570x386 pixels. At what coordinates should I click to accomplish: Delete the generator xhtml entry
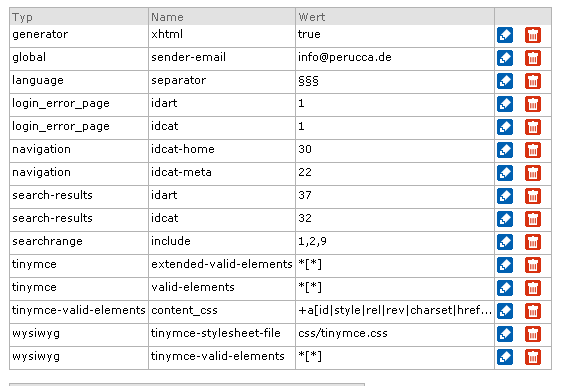coord(533,35)
